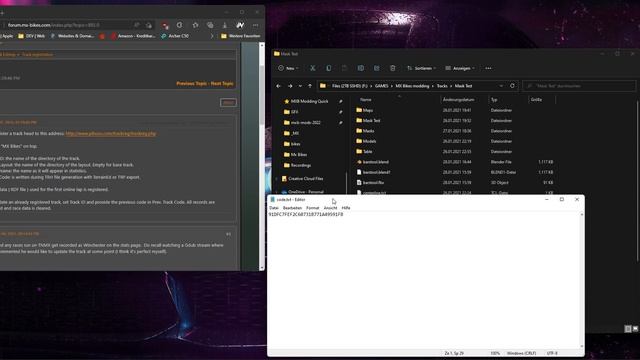Sort files by the Typ column header
The width and height of the screenshot is (640, 360).
(494, 100)
